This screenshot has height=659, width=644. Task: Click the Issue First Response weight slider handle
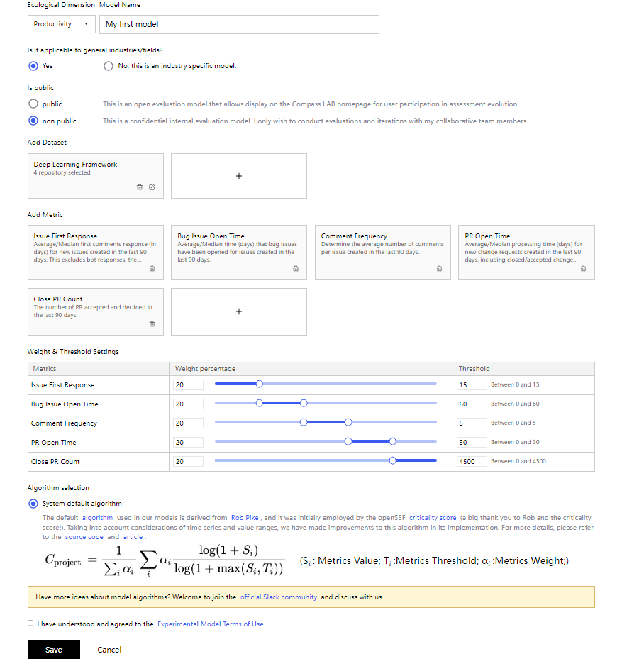click(x=259, y=384)
